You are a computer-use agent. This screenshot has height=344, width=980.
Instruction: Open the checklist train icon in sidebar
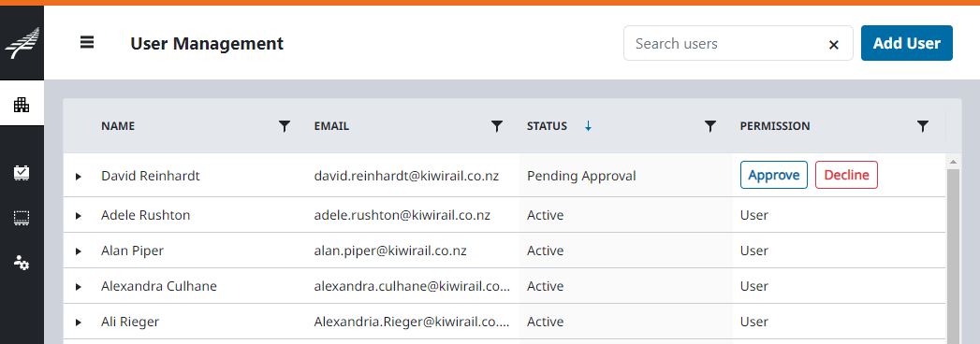coord(22,172)
